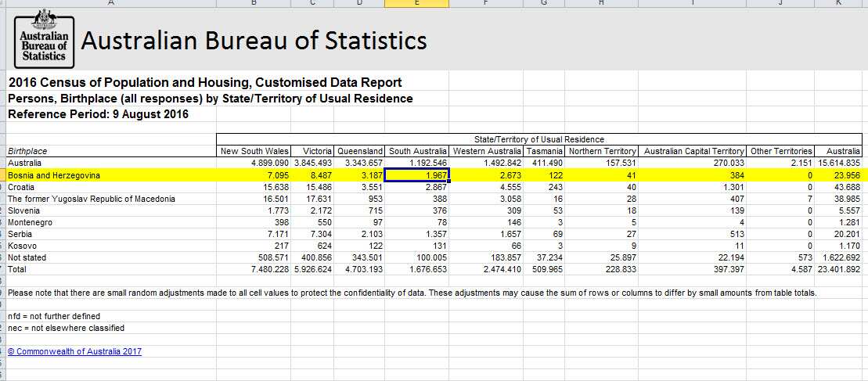The image size is (868, 381).
Task: Click the State/Territory of Usual Residence header
Action: tap(539, 138)
